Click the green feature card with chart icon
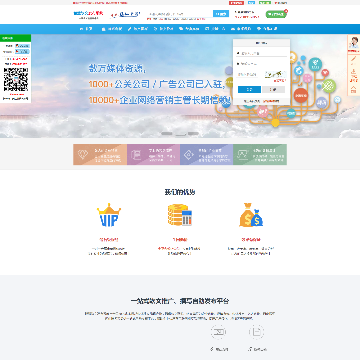The image size is (360, 360). pos(260,155)
